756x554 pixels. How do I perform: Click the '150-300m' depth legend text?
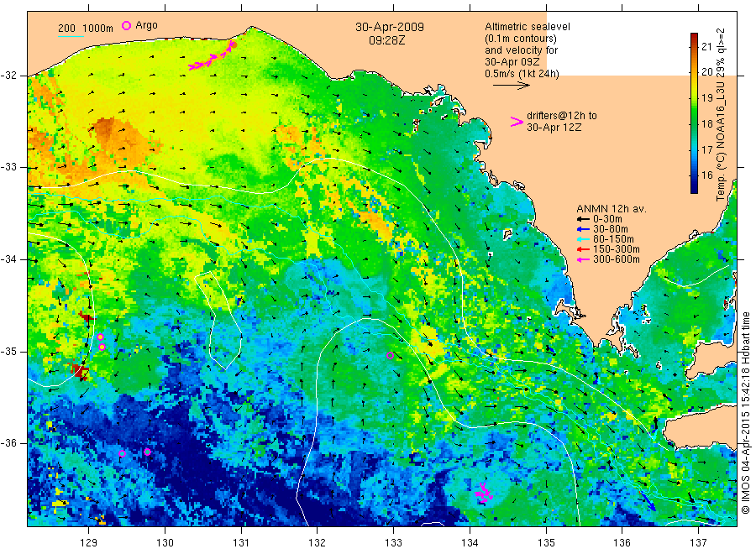[617, 249]
